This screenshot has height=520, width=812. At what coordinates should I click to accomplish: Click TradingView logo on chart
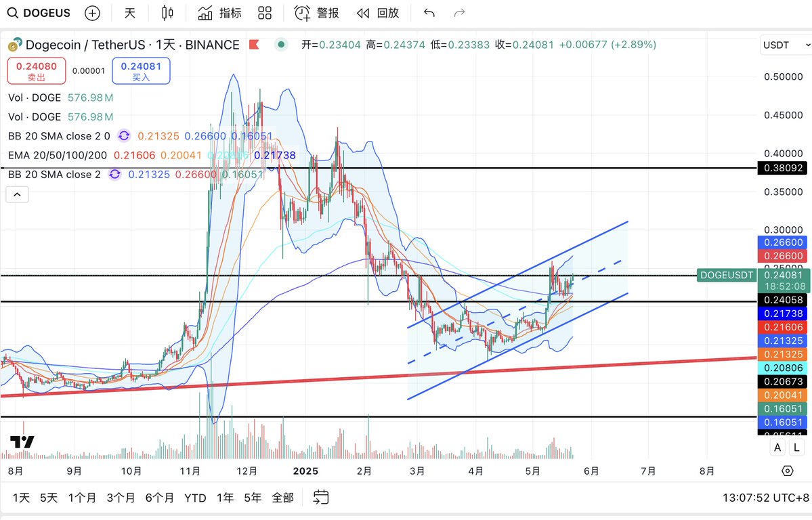(22, 441)
